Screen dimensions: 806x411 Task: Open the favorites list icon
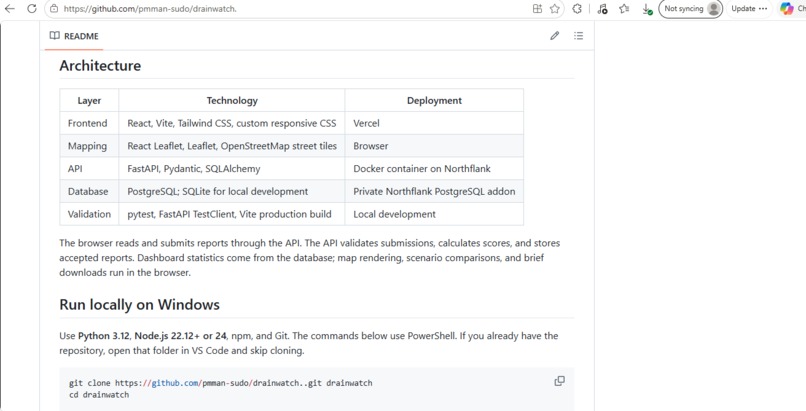coord(625,9)
